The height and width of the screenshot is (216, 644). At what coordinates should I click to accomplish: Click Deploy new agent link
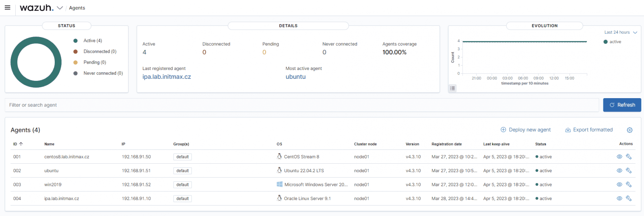click(526, 130)
